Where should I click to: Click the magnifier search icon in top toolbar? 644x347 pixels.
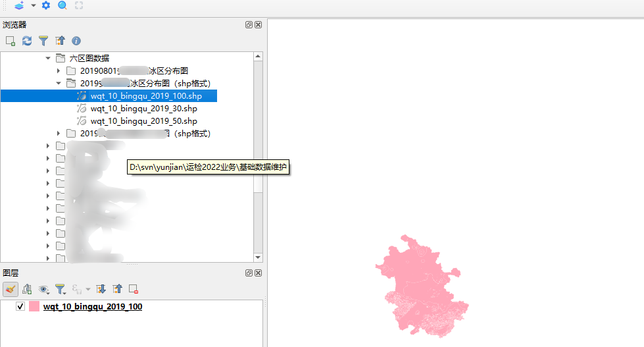point(62,5)
